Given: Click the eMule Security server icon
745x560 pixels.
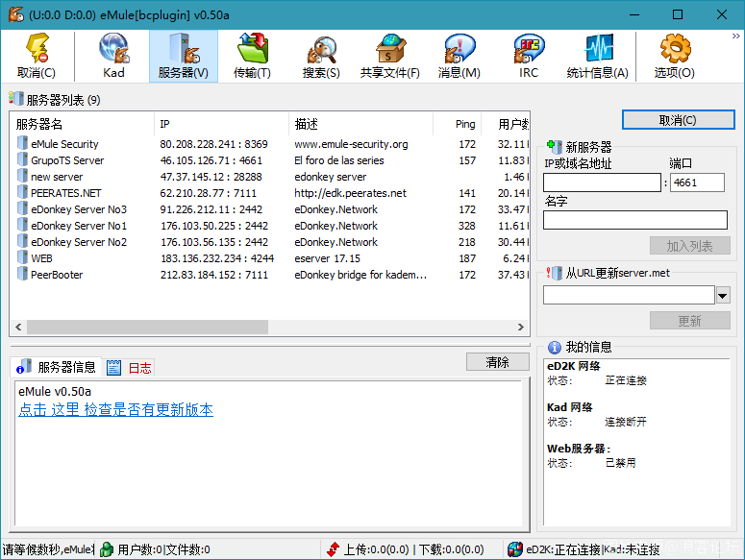Looking at the screenshot, I should tap(22, 143).
